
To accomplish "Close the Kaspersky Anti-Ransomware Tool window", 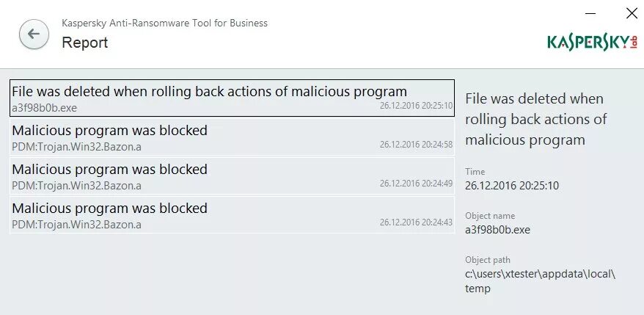I will 631,13.
